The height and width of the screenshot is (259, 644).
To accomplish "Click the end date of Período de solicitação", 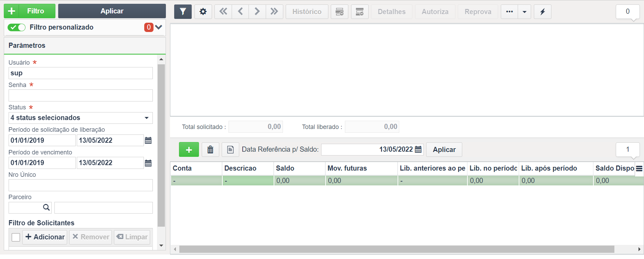I will tap(110, 140).
